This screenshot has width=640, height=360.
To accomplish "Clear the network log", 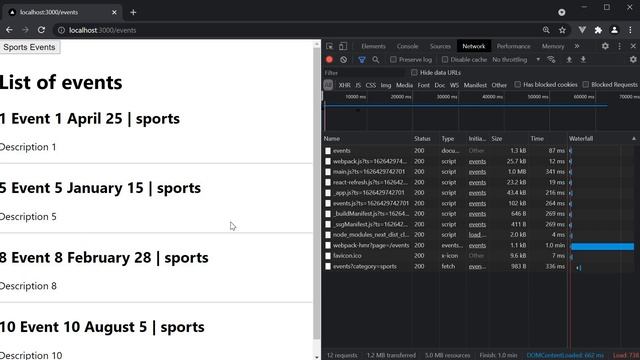I will pyautogui.click(x=344, y=60).
